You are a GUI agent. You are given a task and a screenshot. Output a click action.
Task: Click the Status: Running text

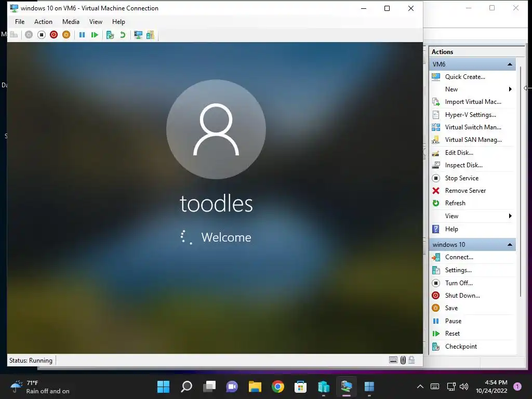tap(31, 361)
